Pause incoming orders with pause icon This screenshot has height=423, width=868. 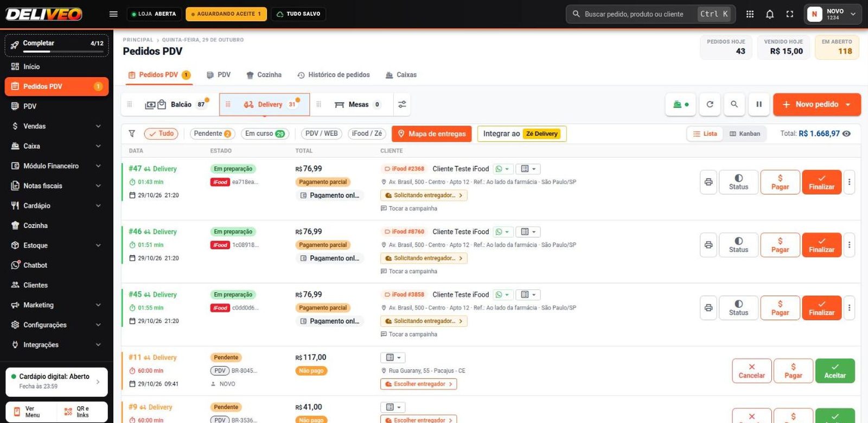tap(759, 104)
